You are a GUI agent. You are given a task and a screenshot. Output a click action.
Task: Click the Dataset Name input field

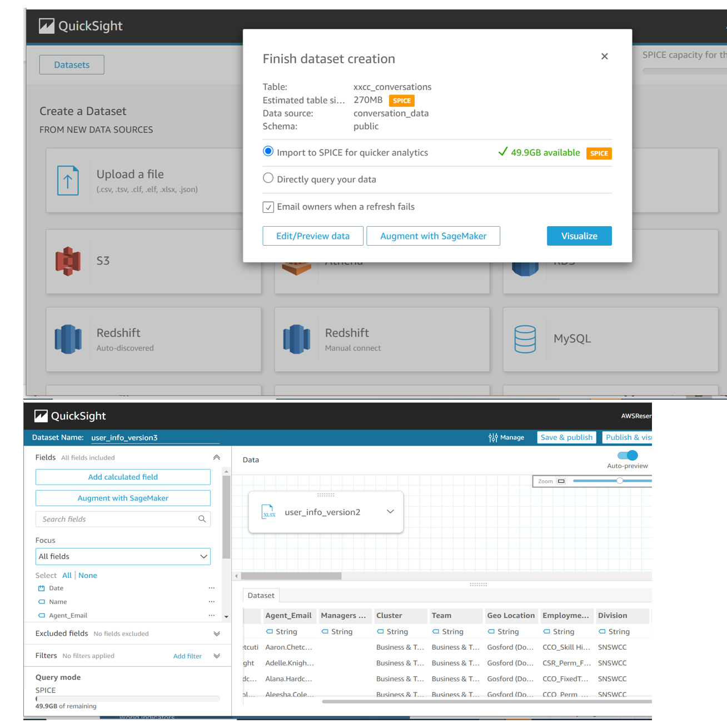point(155,438)
